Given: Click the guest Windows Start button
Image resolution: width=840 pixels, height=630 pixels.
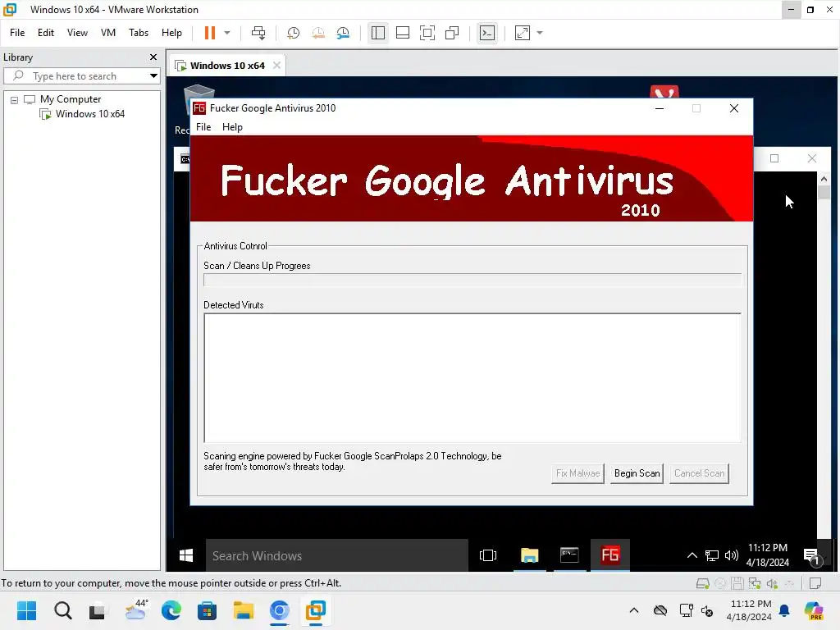Looking at the screenshot, I should coord(186,555).
